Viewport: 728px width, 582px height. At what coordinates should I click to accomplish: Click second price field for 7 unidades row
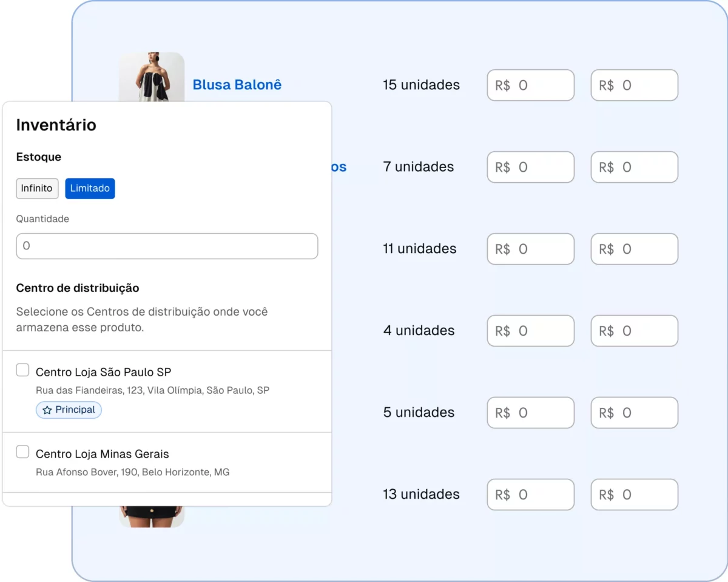click(634, 167)
